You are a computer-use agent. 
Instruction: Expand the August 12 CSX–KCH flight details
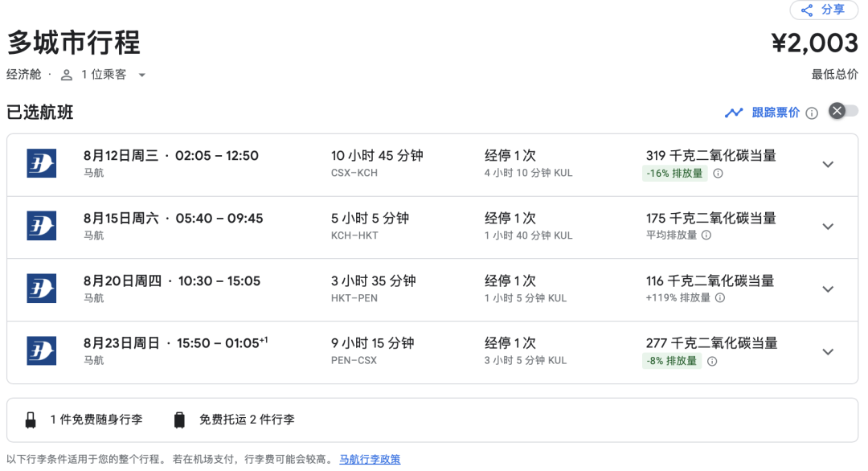tap(828, 164)
